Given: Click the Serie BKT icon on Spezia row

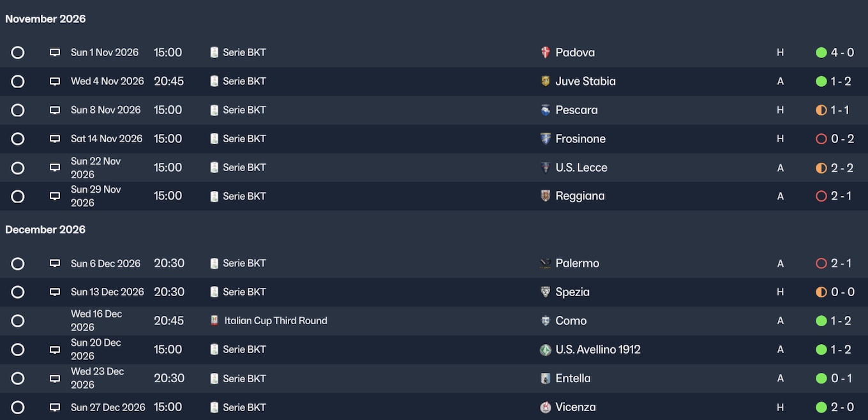Looking at the screenshot, I should (214, 292).
